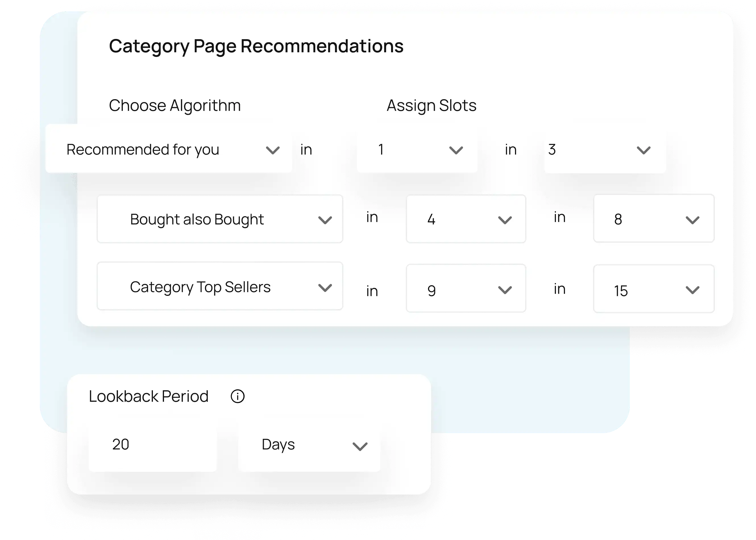Click the Lookback Period info icon

click(x=237, y=396)
